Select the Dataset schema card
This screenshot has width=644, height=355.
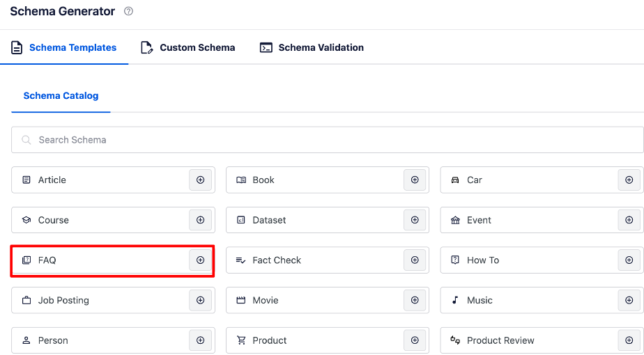point(328,220)
